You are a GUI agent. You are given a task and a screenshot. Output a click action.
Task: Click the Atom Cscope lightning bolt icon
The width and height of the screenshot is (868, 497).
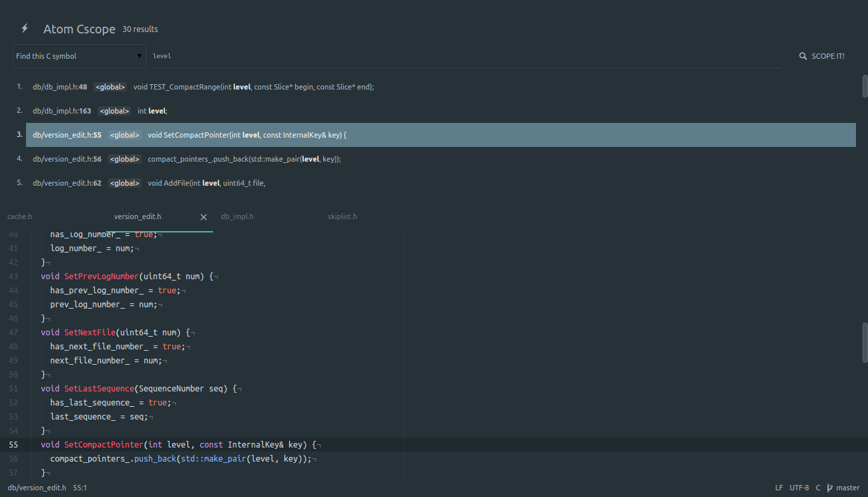[x=25, y=29]
